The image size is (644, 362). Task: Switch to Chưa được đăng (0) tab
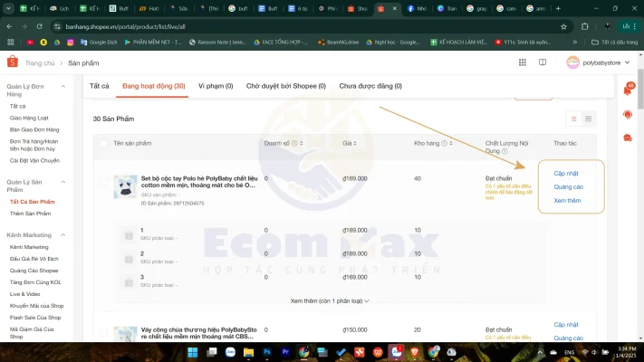(370, 86)
